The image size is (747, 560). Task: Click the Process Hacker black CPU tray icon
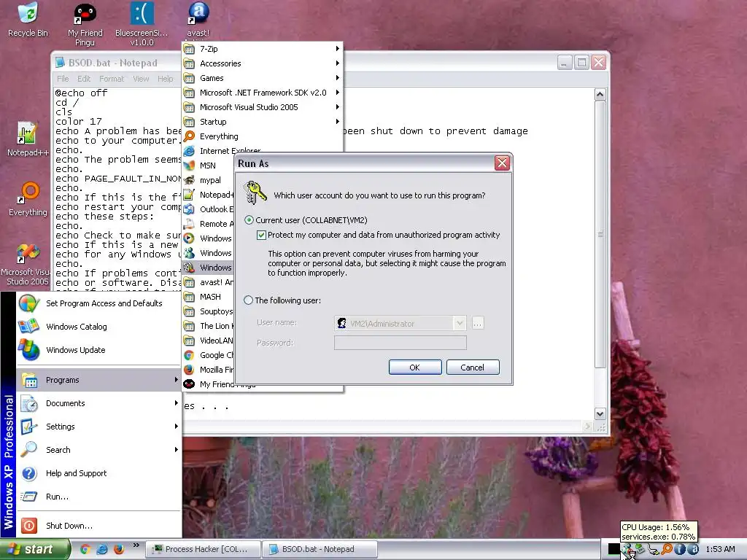click(x=614, y=549)
